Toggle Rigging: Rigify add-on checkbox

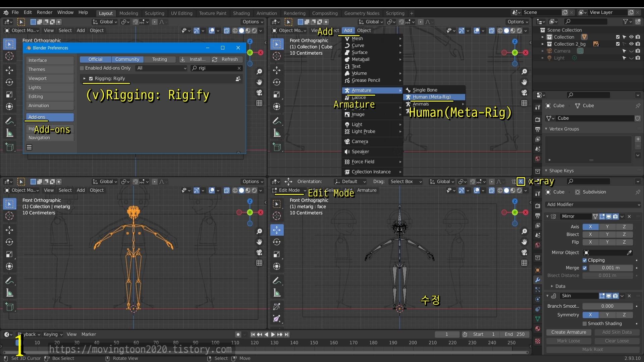91,79
